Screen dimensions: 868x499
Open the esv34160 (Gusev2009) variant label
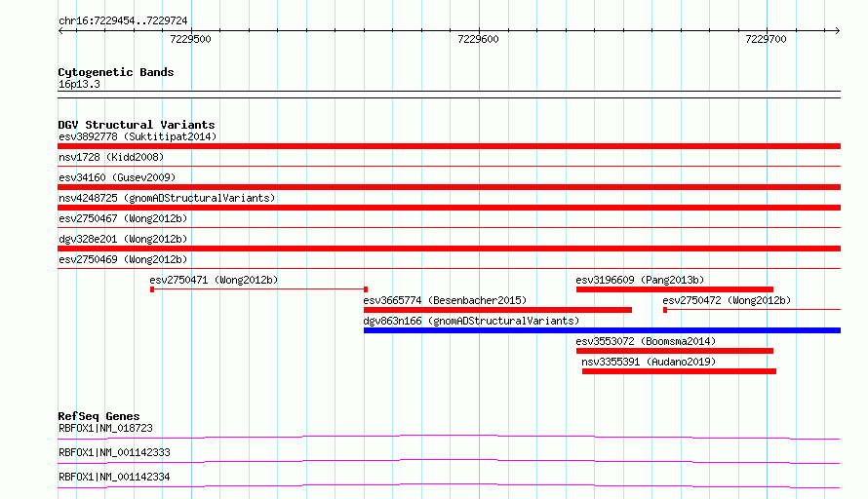click(x=117, y=177)
